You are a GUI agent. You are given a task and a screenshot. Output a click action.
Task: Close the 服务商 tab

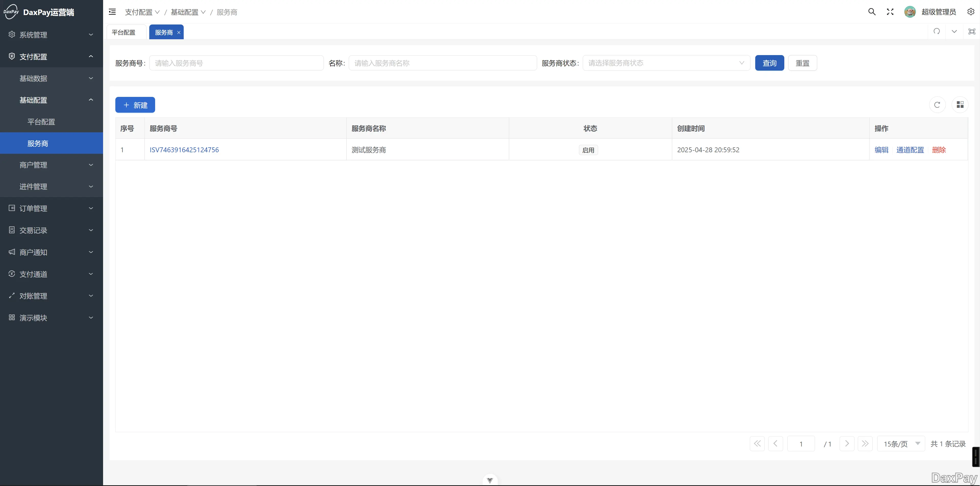click(x=179, y=33)
